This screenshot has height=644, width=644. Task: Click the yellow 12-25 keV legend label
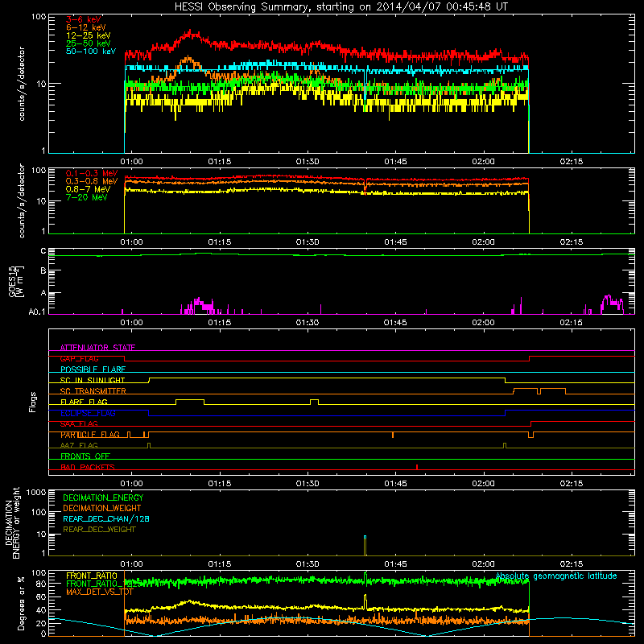point(88,35)
